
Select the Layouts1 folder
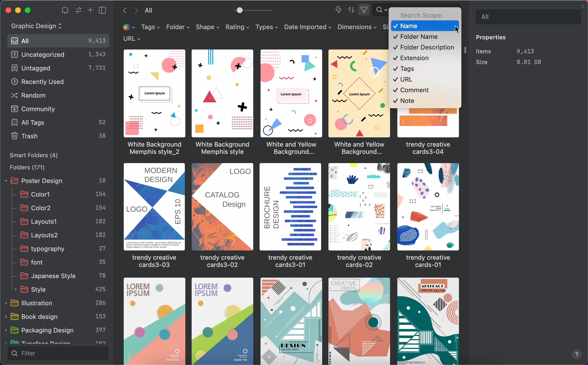pyautogui.click(x=58, y=222)
